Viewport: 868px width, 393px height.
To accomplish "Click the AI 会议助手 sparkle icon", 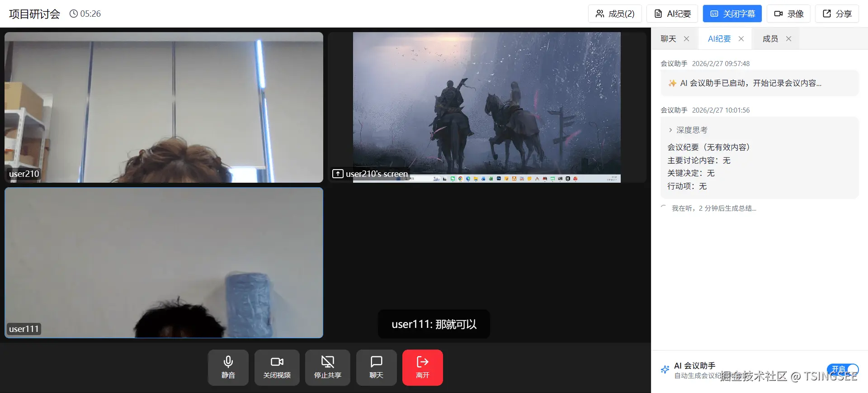I will pos(665,370).
